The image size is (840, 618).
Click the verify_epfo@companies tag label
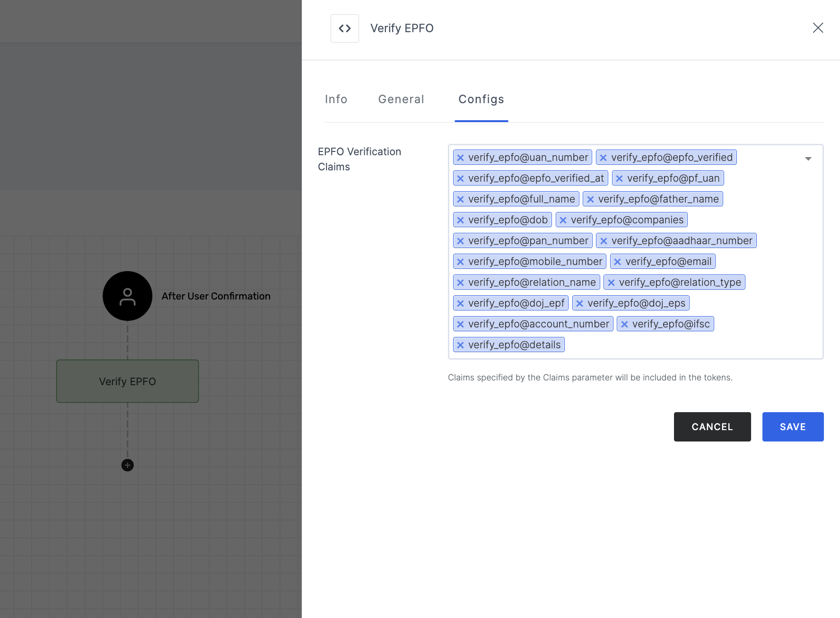pyautogui.click(x=627, y=220)
